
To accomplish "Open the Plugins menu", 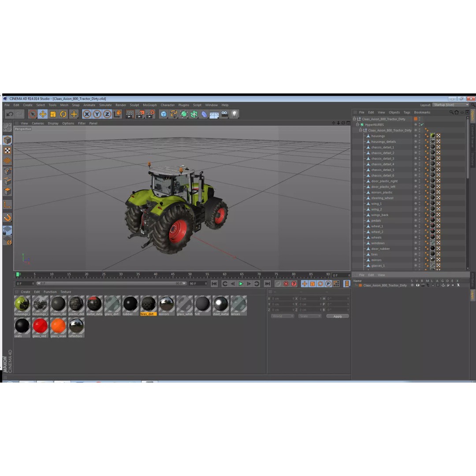I will (184, 105).
